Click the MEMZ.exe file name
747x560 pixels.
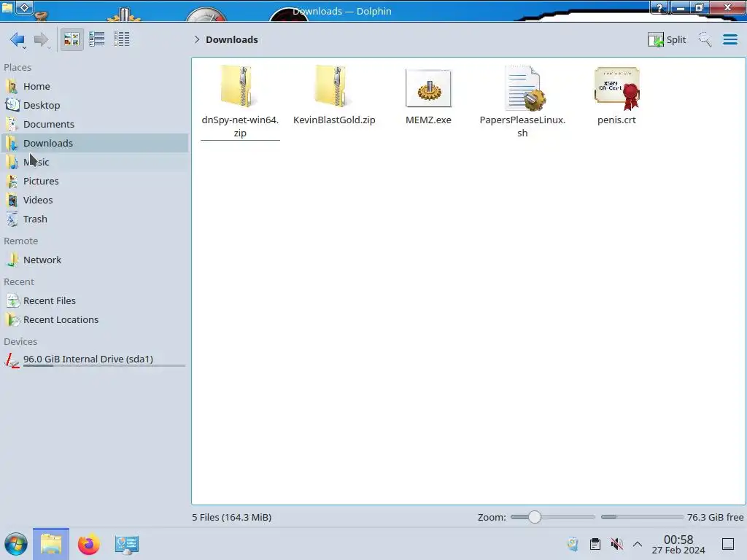428,120
